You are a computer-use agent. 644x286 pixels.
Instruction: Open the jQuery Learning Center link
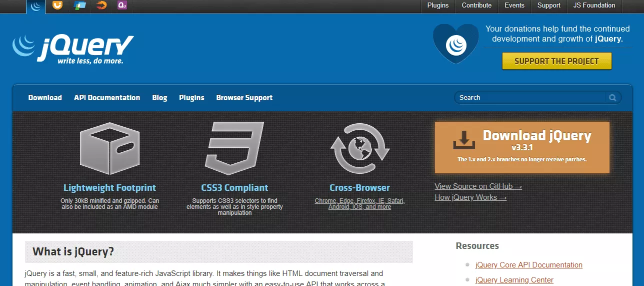point(514,280)
